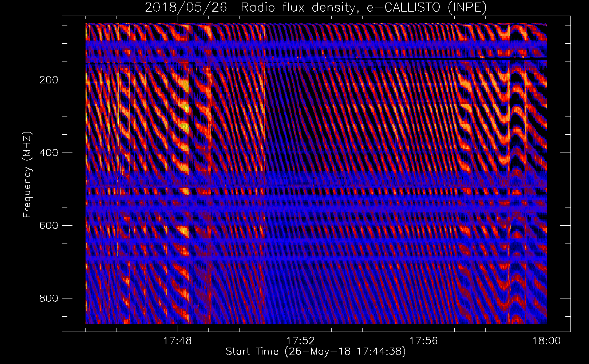Click the 200 frequency tick label

tap(49, 80)
